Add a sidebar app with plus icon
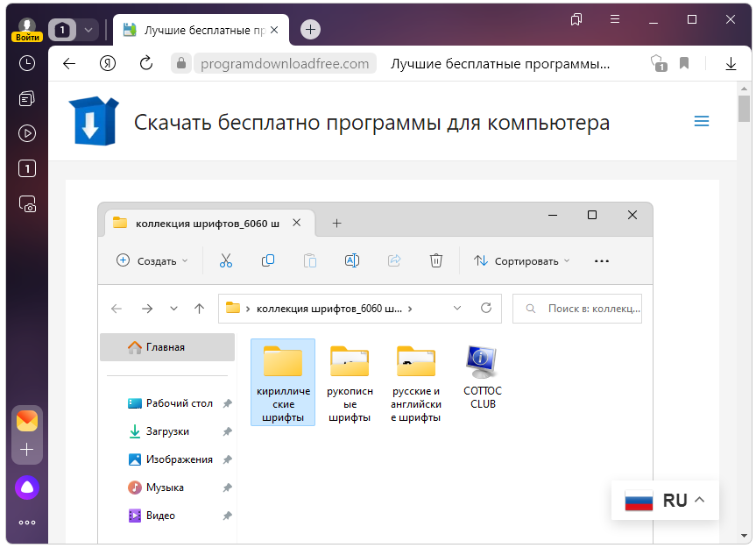 tap(27, 450)
